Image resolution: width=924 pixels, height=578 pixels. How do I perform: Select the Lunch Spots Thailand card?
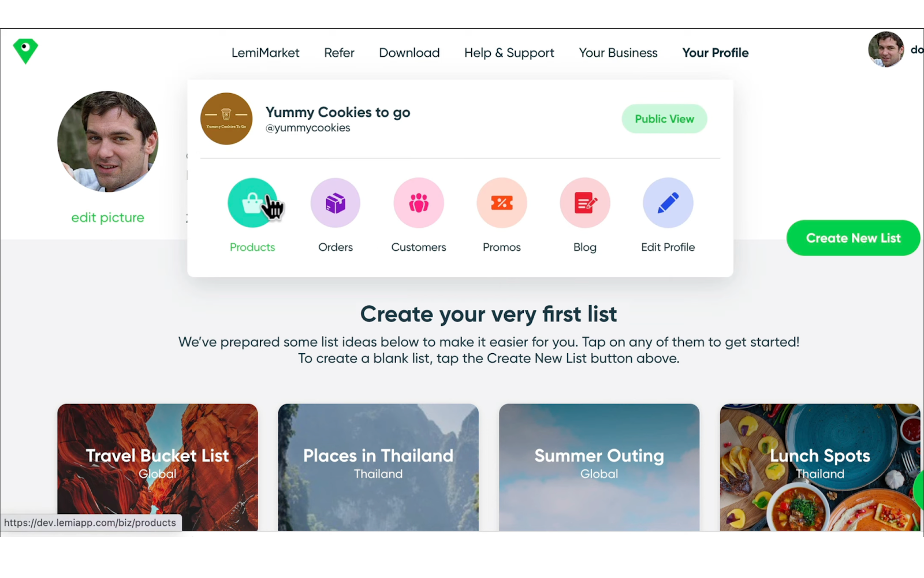pos(820,467)
